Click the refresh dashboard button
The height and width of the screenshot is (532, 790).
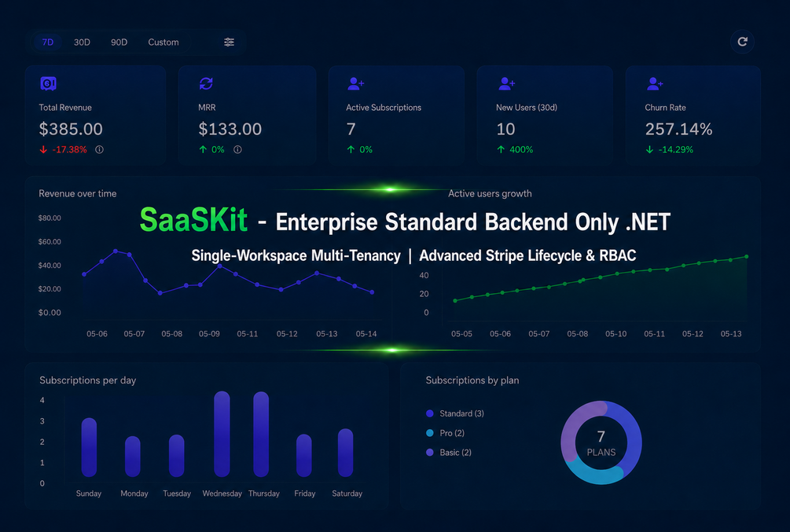coord(742,42)
